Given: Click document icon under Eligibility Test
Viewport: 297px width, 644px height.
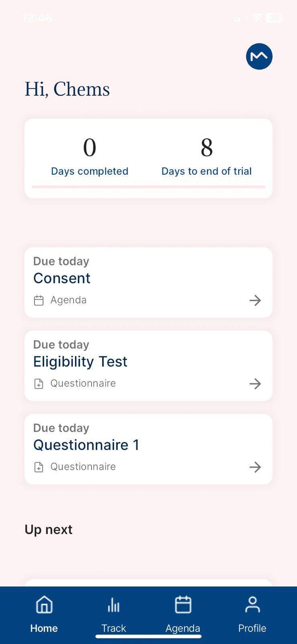Looking at the screenshot, I should click(39, 384).
